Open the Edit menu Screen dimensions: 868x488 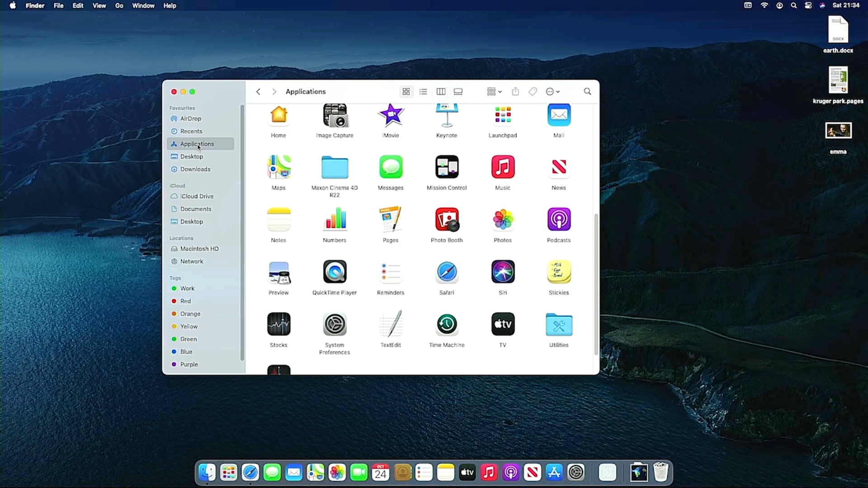[x=78, y=5]
